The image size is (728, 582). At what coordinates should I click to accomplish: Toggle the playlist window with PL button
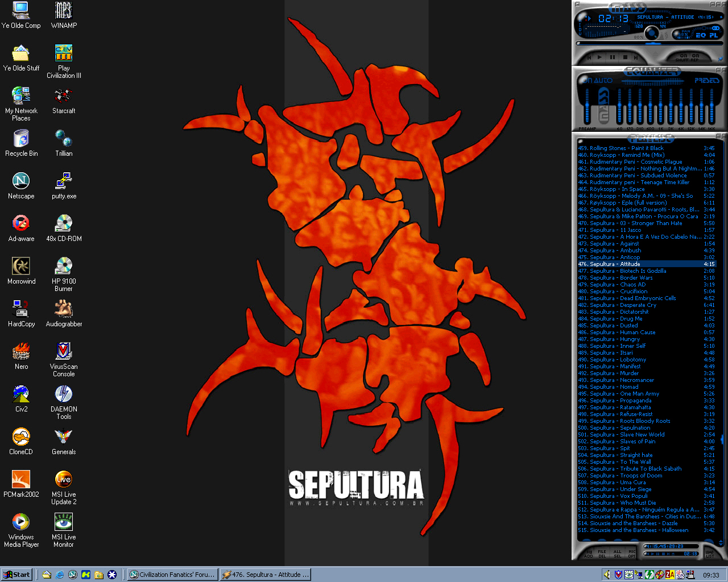[x=714, y=35]
